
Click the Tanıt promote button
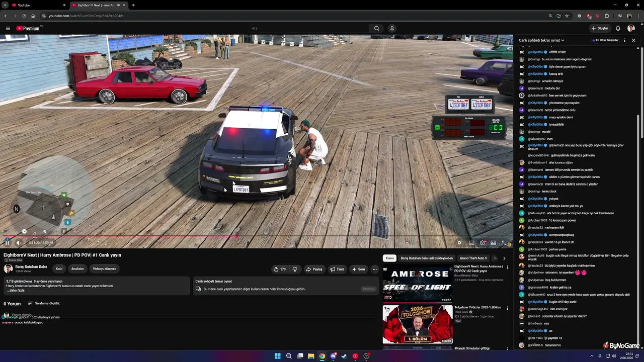click(x=337, y=269)
